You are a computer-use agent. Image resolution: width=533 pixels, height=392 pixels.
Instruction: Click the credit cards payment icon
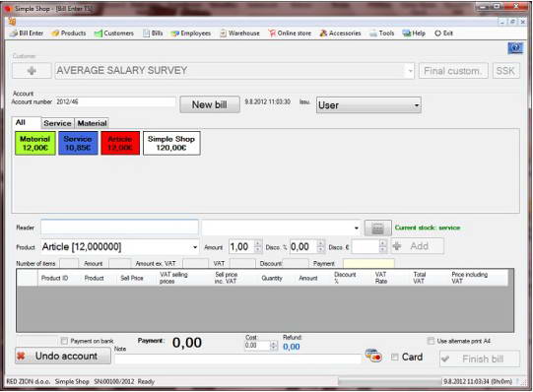(x=373, y=356)
